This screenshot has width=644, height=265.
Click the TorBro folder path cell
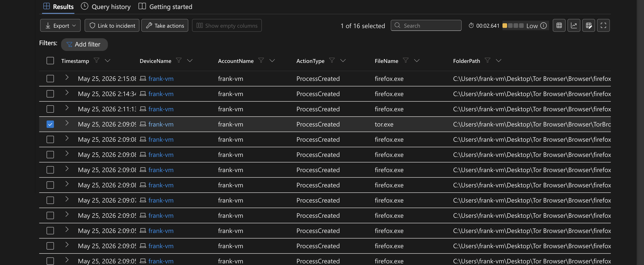[532, 124]
